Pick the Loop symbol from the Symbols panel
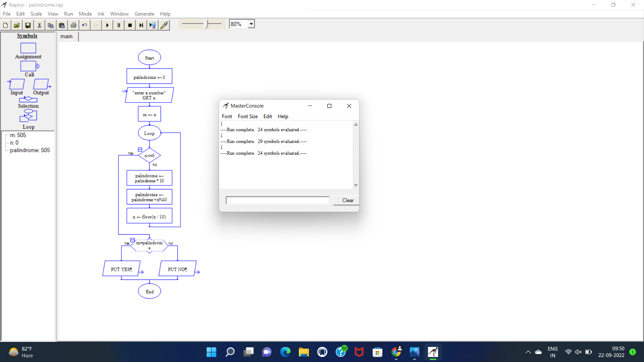 (x=28, y=116)
